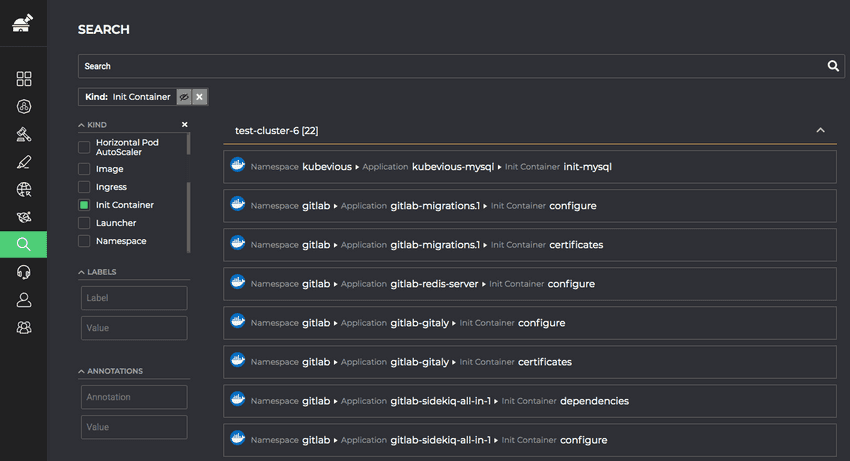
Task: Open the headset support icon in sidebar
Action: (24, 272)
